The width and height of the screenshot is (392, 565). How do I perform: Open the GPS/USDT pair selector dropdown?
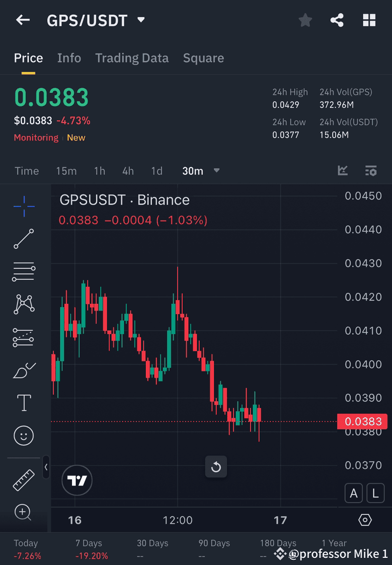pos(141,20)
